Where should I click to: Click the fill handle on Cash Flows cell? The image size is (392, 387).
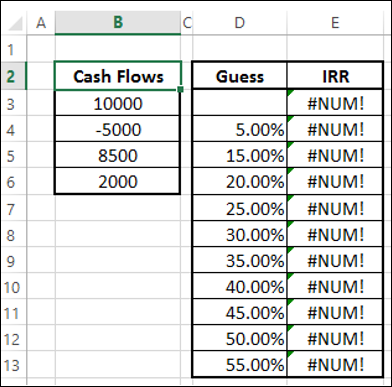coord(181,89)
